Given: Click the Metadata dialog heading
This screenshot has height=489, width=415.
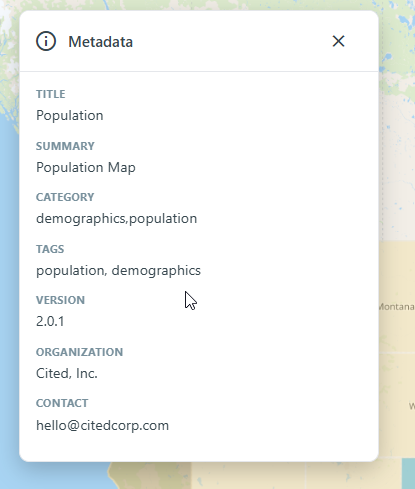Looking at the screenshot, I should [100, 42].
